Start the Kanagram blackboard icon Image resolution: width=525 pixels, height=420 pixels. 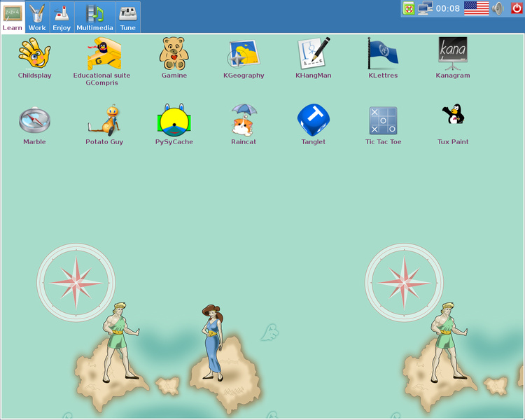[453, 53]
